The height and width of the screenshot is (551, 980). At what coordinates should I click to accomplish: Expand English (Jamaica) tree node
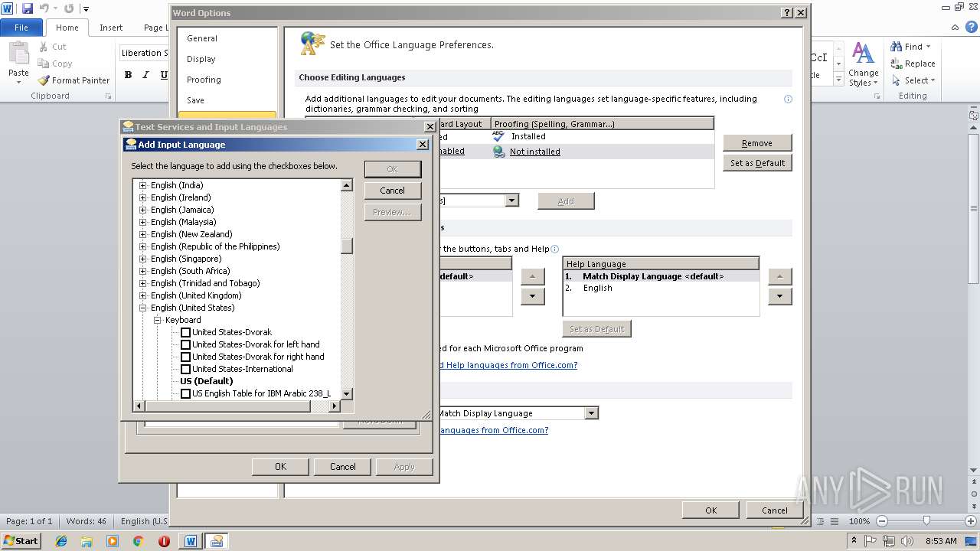[142, 210]
